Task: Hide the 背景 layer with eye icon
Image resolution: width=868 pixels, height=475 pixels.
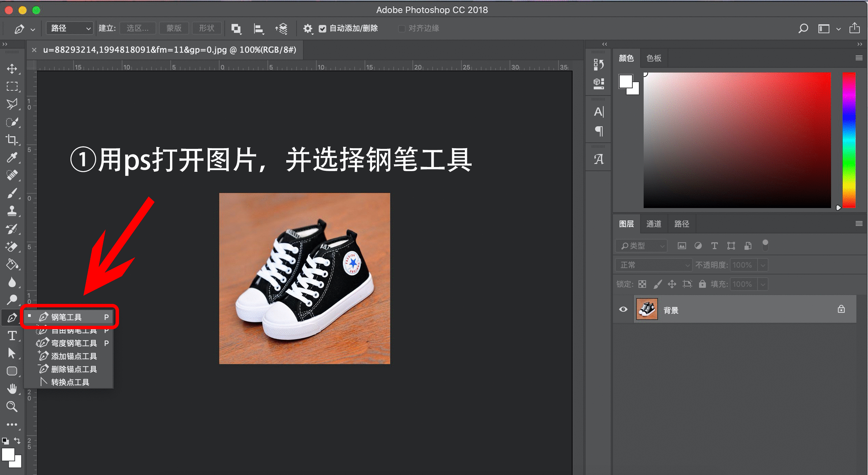Action: (623, 309)
